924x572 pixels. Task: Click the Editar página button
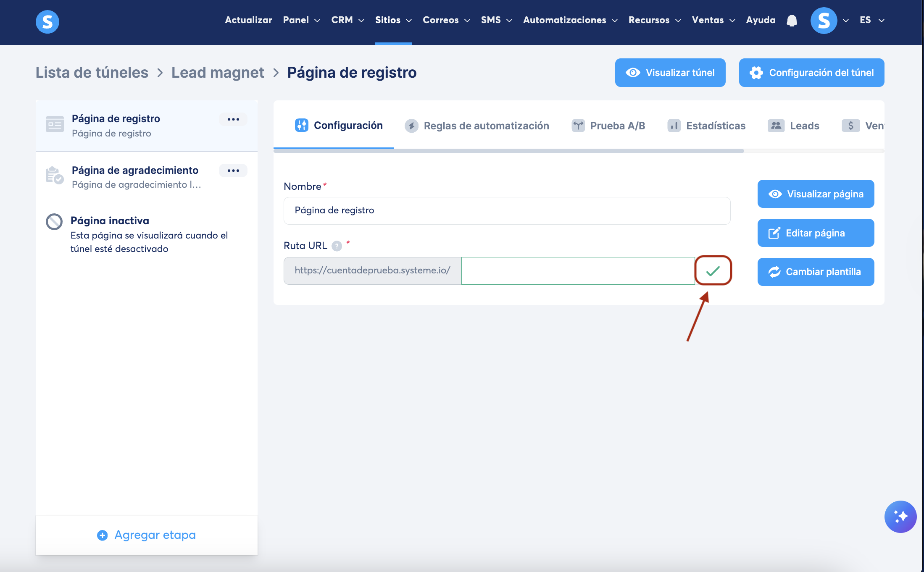click(x=816, y=233)
